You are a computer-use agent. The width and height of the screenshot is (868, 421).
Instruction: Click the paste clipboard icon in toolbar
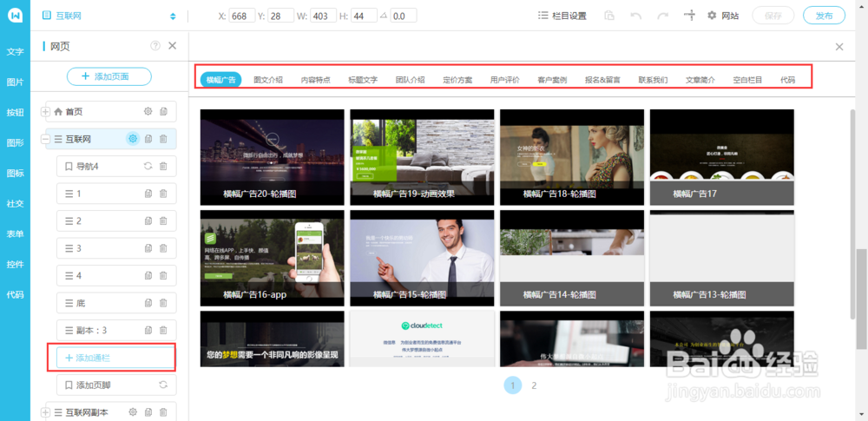click(x=609, y=16)
